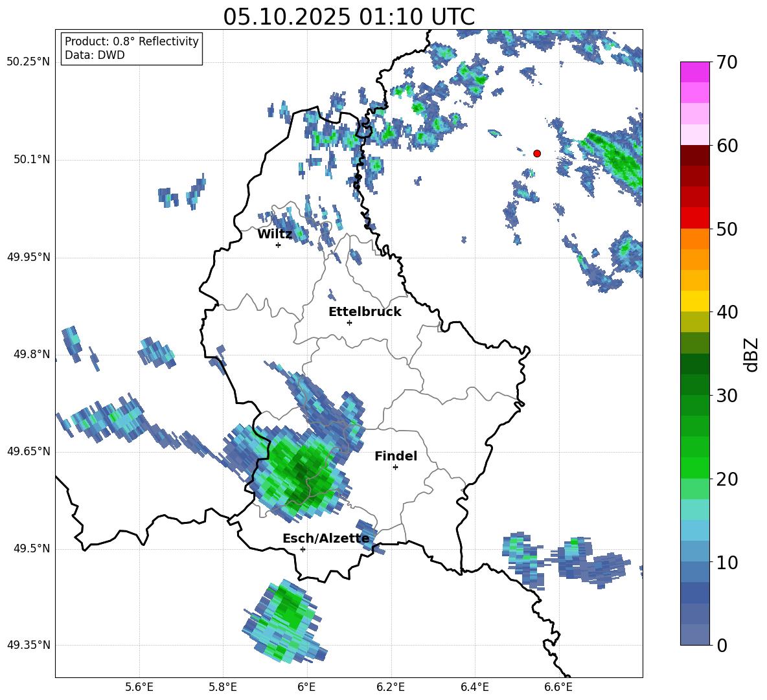767x700 pixels.
Task: Click the 49.35°N latitude label
Action: (x=29, y=645)
